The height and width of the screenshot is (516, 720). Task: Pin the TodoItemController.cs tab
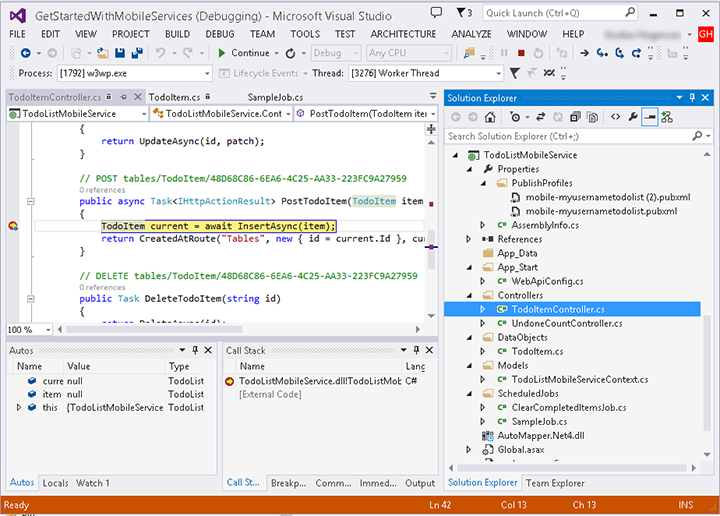pos(123,97)
